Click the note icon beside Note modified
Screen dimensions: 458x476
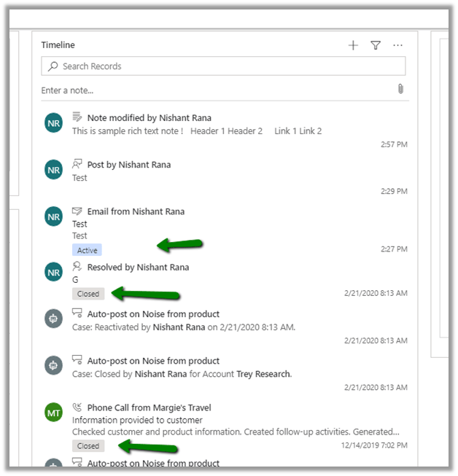pyautogui.click(x=77, y=117)
